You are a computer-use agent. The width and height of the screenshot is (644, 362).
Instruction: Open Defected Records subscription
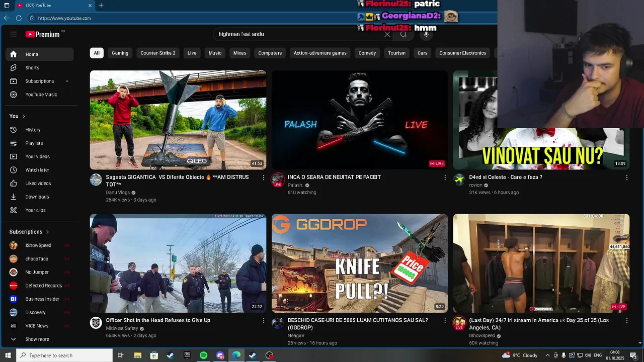[x=40, y=286]
